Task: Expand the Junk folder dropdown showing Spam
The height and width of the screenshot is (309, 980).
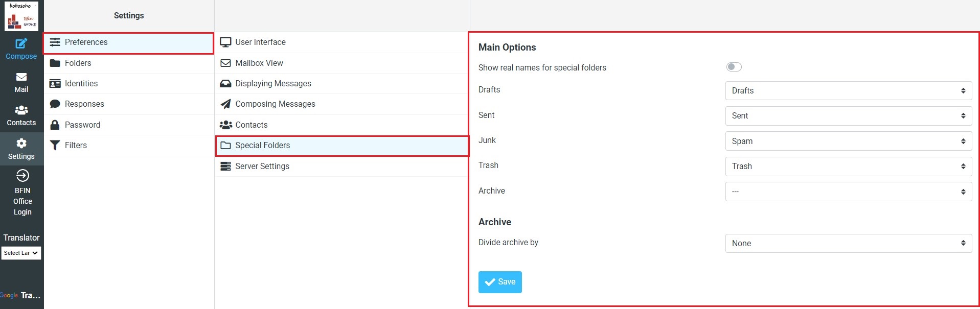Action: (x=848, y=141)
